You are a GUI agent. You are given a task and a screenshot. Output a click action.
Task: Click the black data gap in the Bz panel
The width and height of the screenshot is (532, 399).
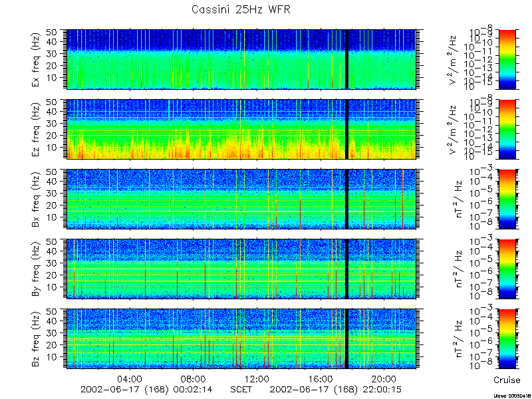coord(346,339)
